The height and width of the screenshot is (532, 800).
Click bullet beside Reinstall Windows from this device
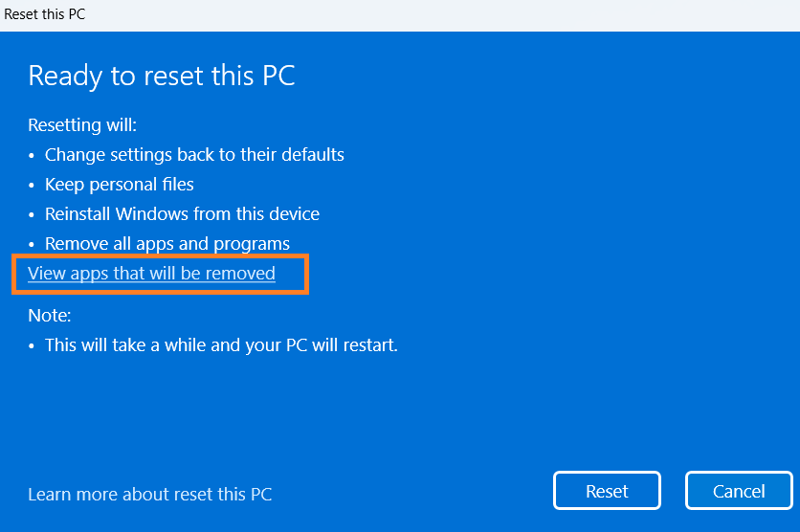33,214
